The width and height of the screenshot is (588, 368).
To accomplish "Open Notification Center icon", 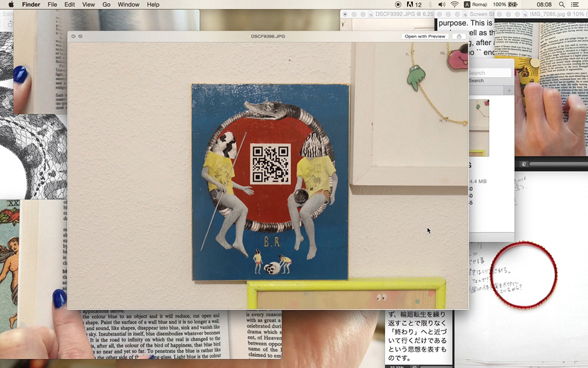I will pyautogui.click(x=574, y=5).
